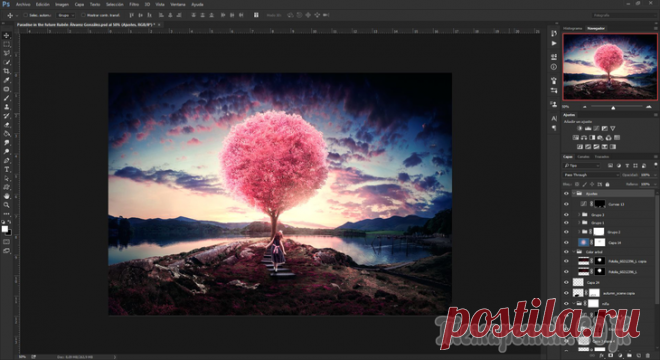This screenshot has width=660, height=360.
Task: Click the foreground color swatch
Action: [5, 229]
